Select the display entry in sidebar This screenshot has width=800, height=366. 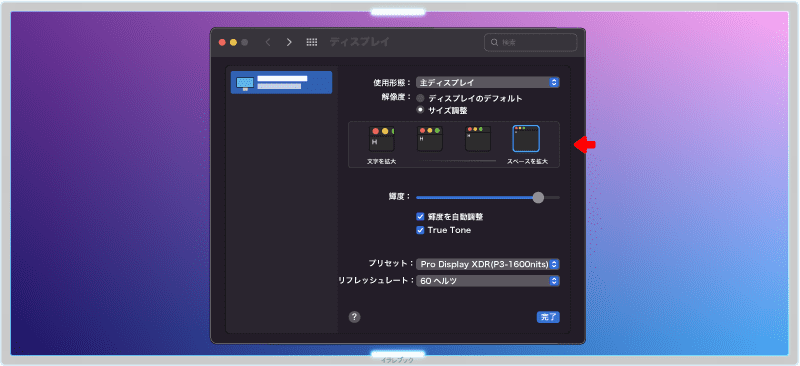coord(281,82)
